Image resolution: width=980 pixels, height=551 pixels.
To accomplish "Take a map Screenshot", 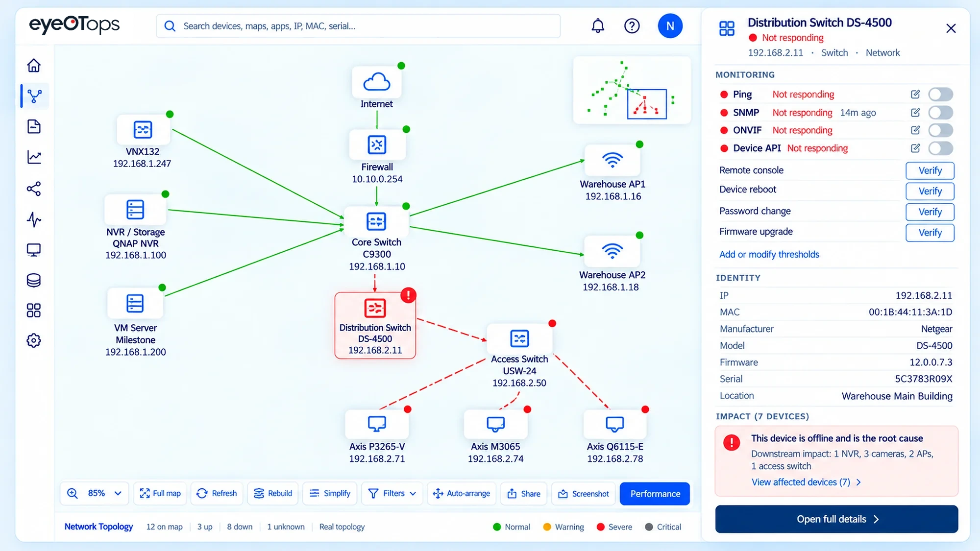I will (x=584, y=493).
